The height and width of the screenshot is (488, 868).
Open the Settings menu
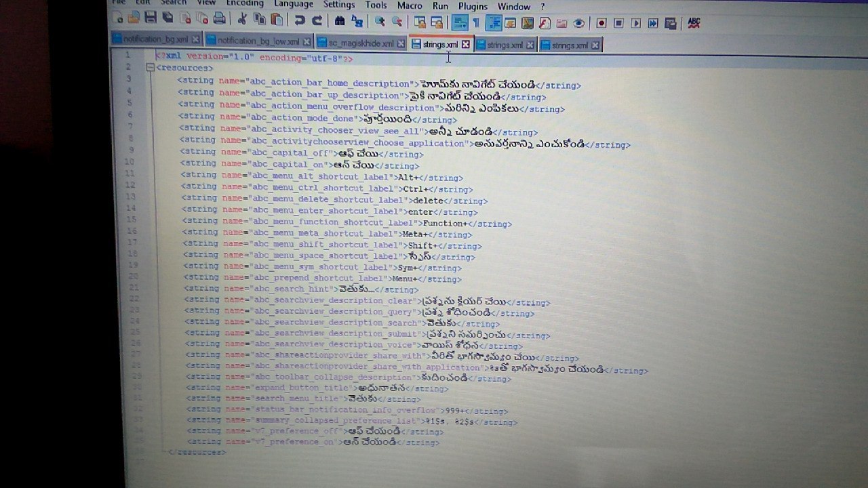(339, 4)
